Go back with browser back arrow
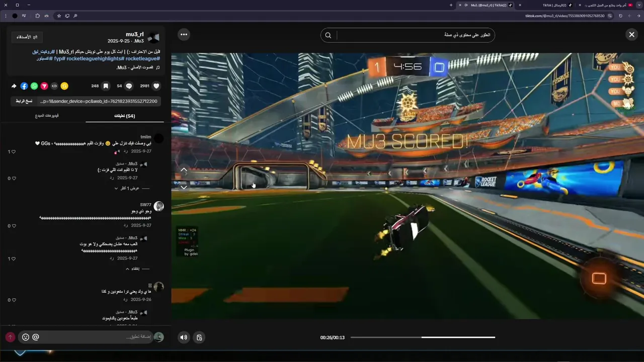 point(638,16)
